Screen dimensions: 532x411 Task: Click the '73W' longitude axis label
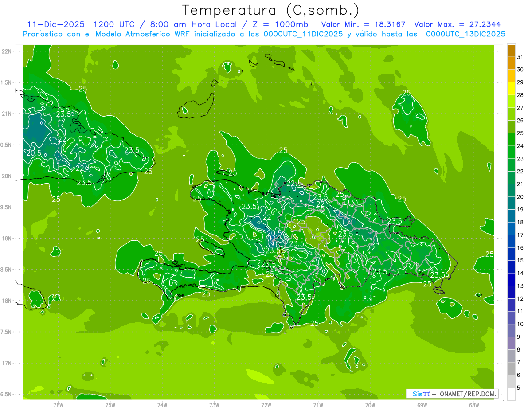(x=214, y=405)
